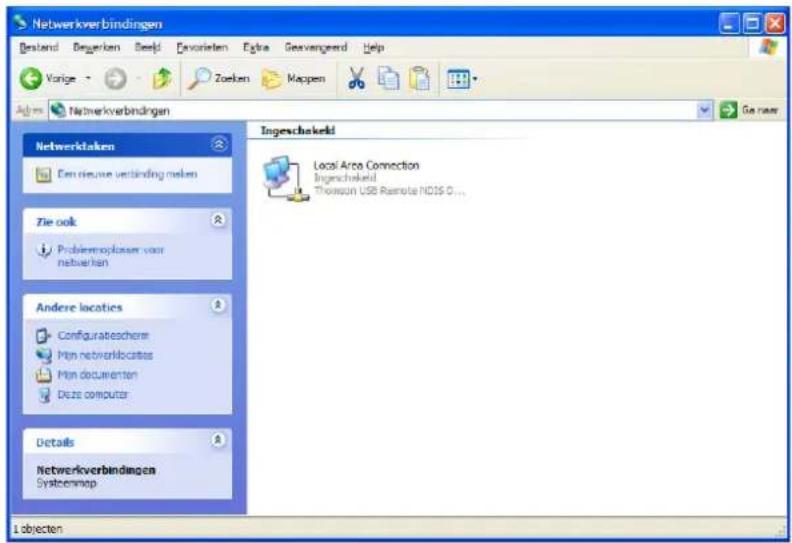Toggle the Mappen folders pane
Image resolution: width=792 pixels, height=543 pixels.
pos(293,79)
